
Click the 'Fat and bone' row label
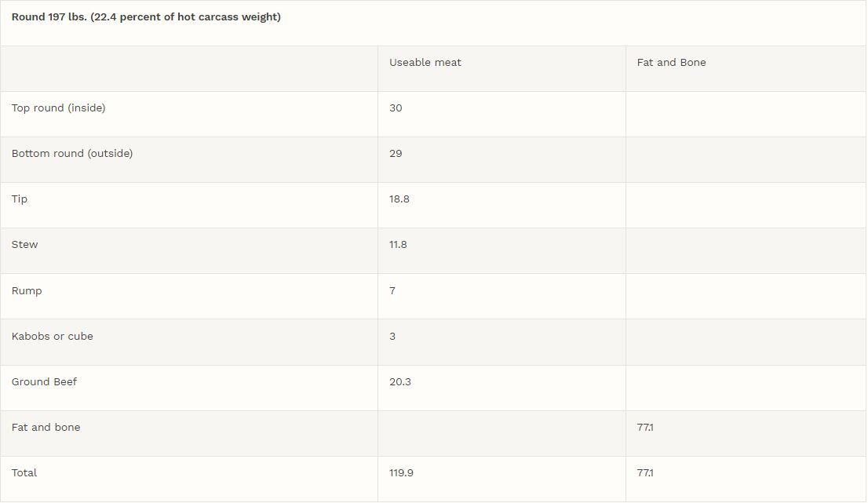(x=46, y=428)
